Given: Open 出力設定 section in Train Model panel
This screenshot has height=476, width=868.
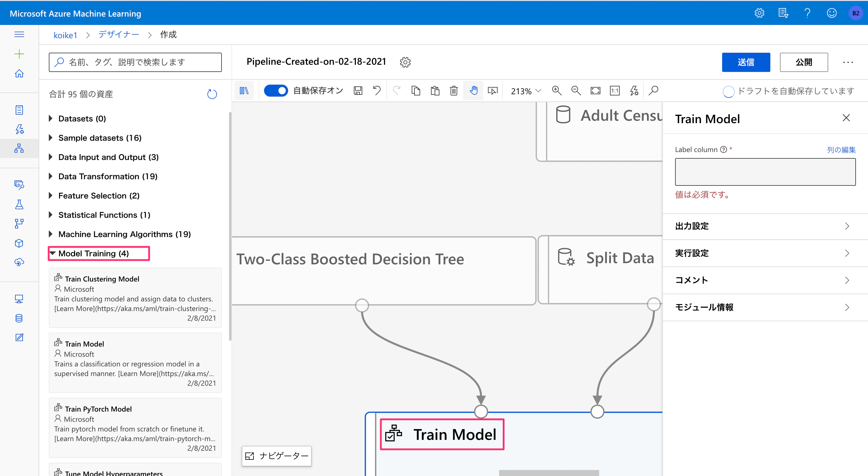Looking at the screenshot, I should (x=765, y=226).
